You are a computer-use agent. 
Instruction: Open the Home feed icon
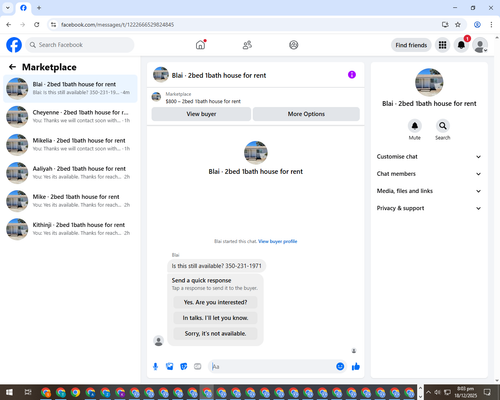click(x=200, y=45)
